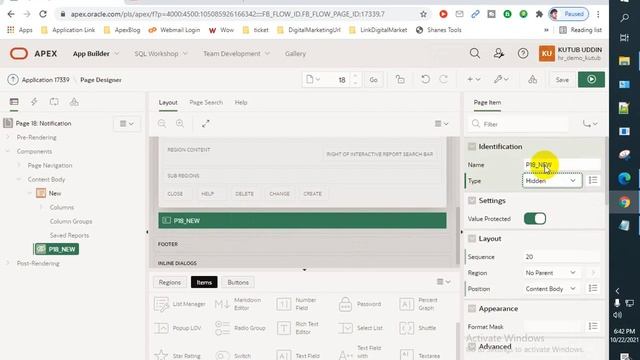Click the Name field with P18_NEW
This screenshot has width=640, height=360.
(562, 164)
